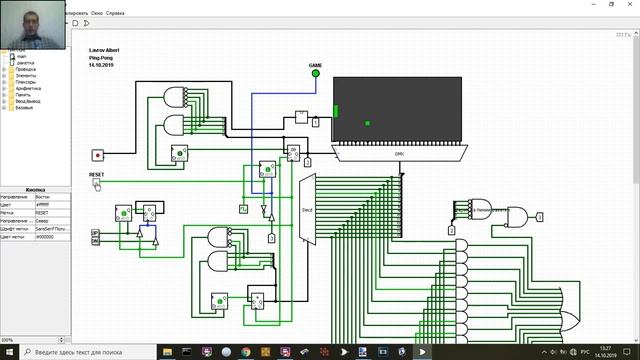Click the output tunnel labeled 3 at right

coord(540,217)
